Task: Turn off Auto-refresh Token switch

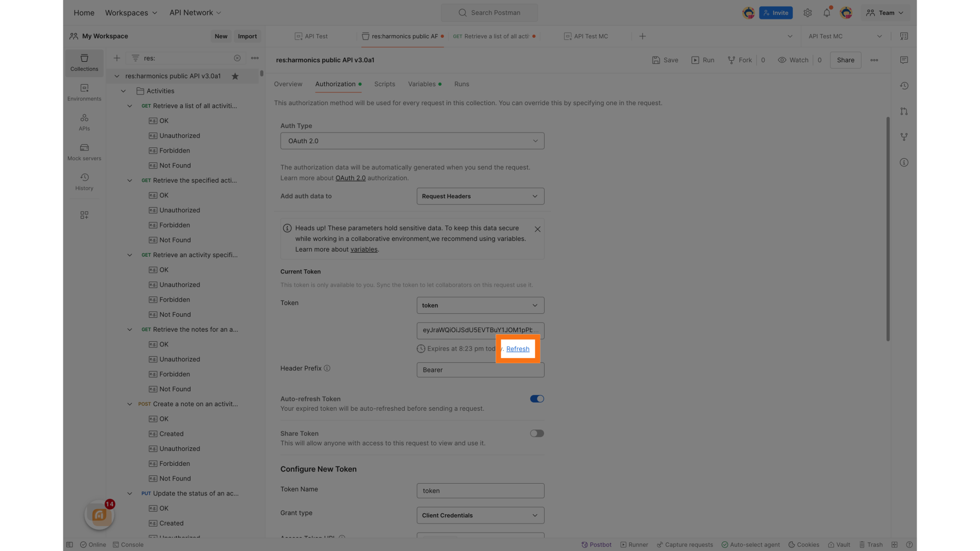Action: click(x=537, y=399)
